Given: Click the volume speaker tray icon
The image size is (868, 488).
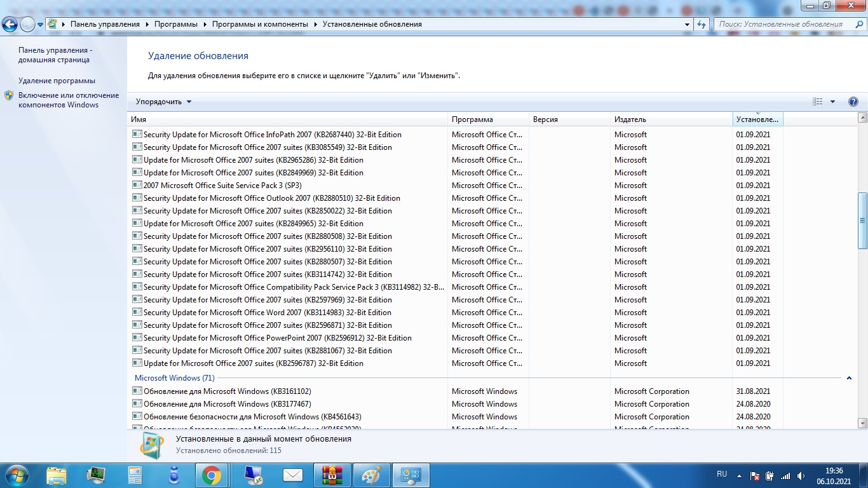Looking at the screenshot, I should pyautogui.click(x=801, y=475).
